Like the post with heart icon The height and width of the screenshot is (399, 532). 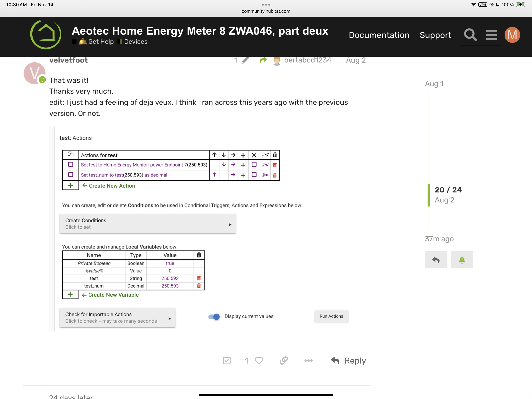point(259,360)
